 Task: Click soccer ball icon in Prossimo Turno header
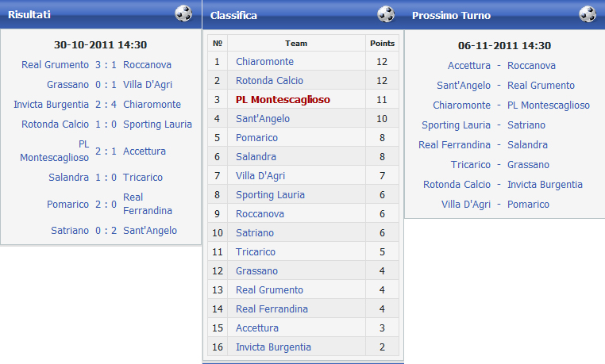tap(588, 14)
